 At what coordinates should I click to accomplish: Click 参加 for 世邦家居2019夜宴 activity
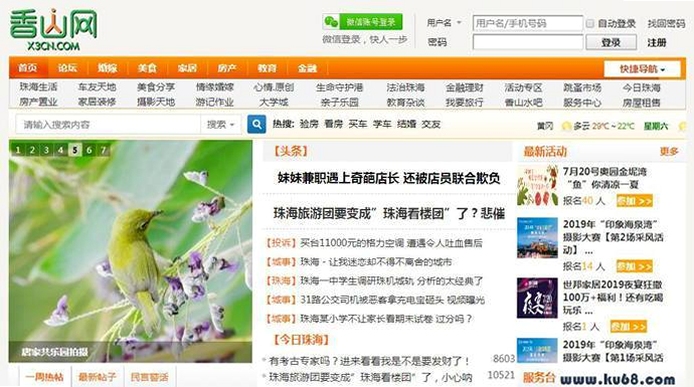tap(628, 327)
